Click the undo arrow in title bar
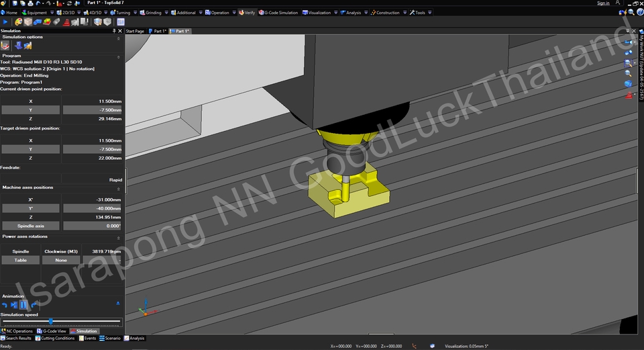 tap(38, 3)
